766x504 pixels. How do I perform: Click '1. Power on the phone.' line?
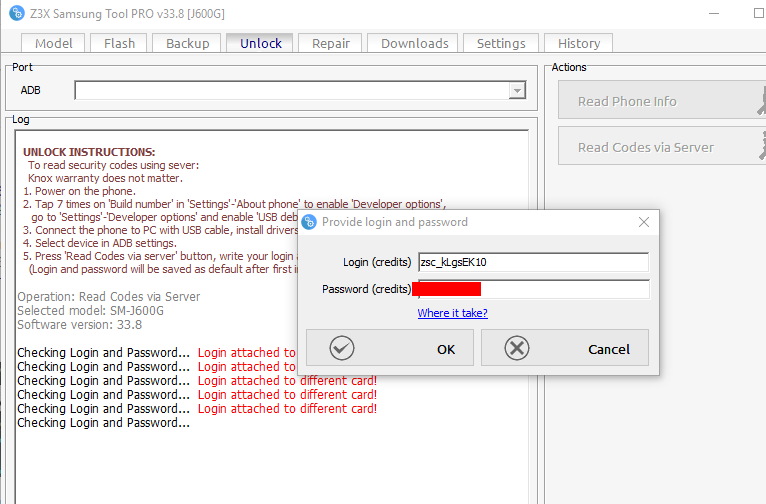(80, 191)
